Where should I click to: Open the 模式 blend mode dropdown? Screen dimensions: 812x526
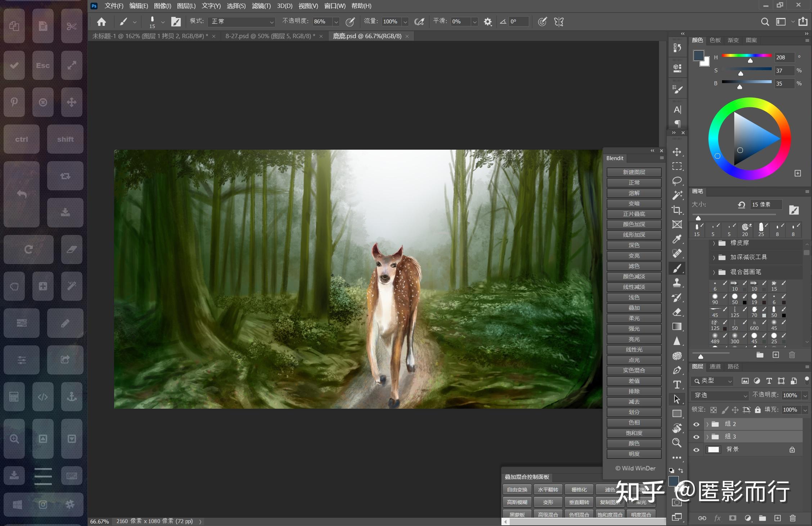pyautogui.click(x=242, y=22)
